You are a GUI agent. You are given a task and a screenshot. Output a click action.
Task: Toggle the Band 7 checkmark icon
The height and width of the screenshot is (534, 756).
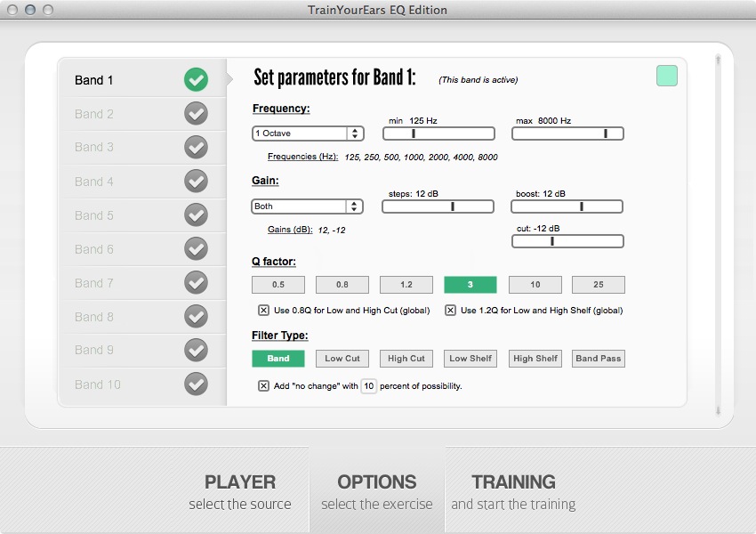(196, 282)
